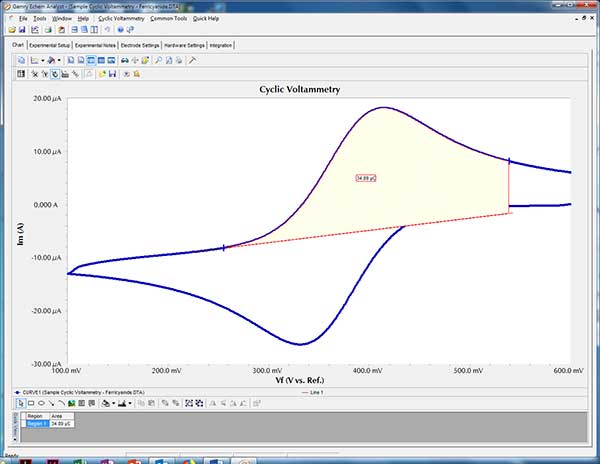Select the rectangle drawing tool

point(31,403)
